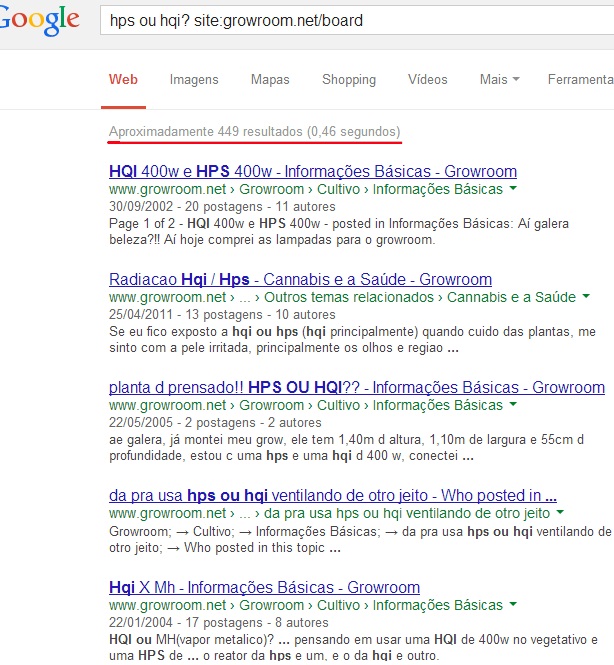Click the Google logo
The height and width of the screenshot is (665, 614).
[39, 20]
